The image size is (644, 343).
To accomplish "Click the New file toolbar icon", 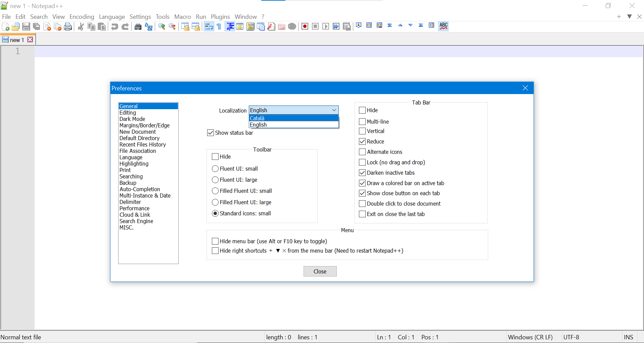I will point(6,27).
